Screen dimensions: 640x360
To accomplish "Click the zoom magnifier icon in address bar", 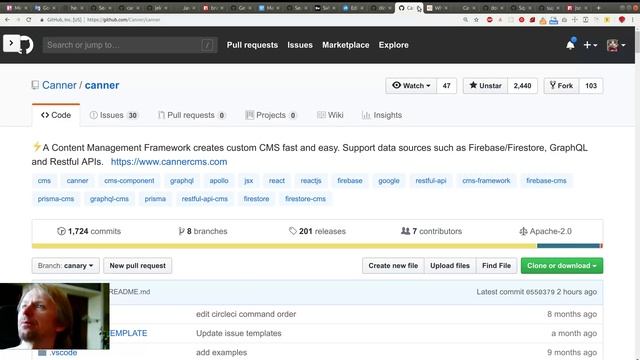I will (465, 20).
